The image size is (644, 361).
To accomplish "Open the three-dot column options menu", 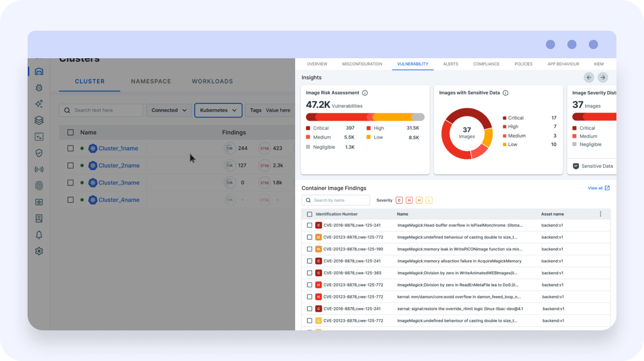I will pos(600,214).
